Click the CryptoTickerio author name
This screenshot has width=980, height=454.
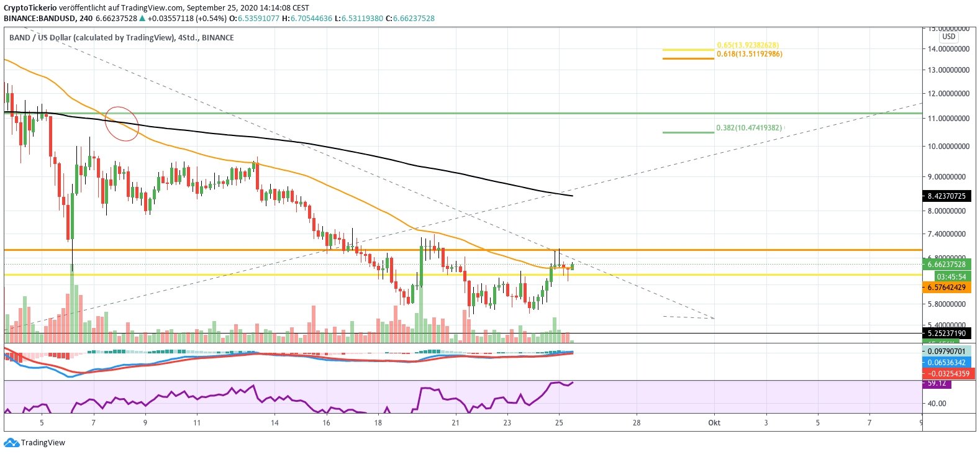pos(30,8)
